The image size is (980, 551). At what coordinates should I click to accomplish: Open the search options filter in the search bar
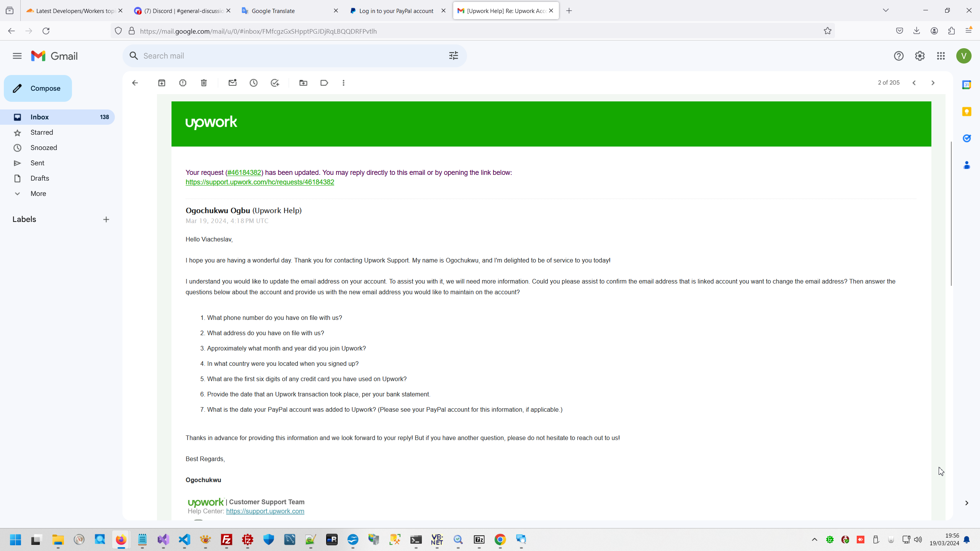[453, 56]
